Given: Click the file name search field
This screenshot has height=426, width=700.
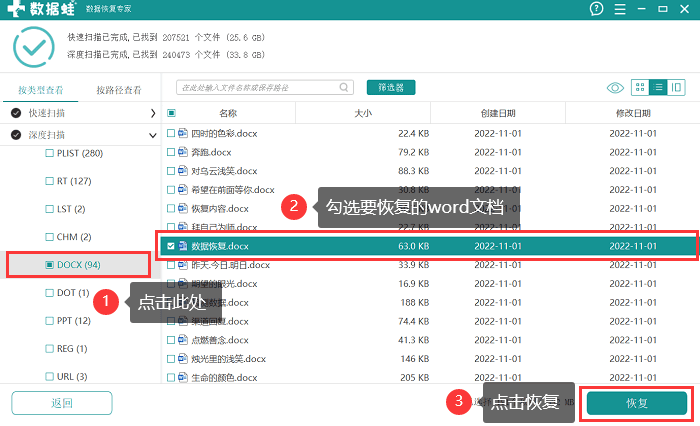Looking at the screenshot, I should coord(265,87).
